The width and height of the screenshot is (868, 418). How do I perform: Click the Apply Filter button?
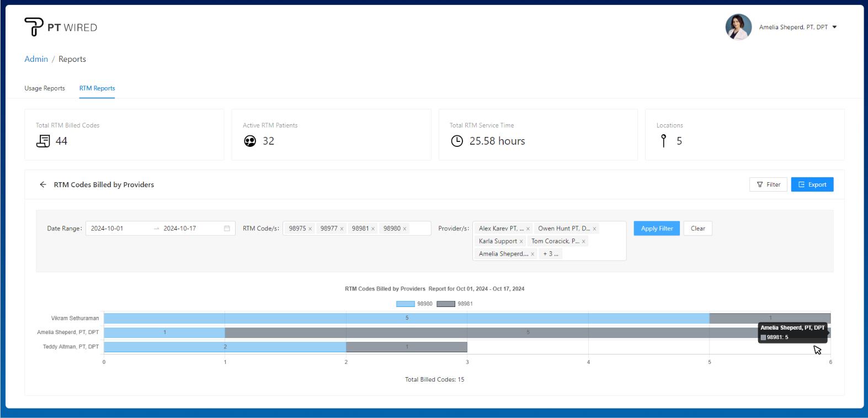pos(657,229)
